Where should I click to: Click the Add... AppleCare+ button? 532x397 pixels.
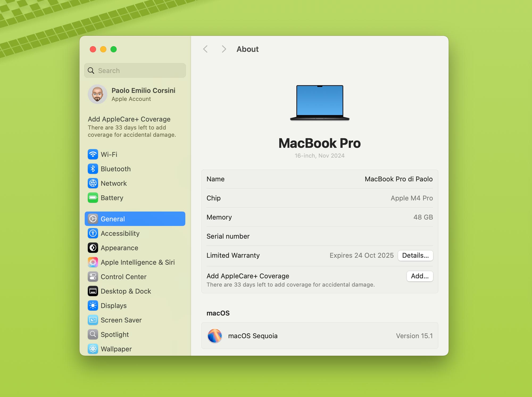[420, 276]
